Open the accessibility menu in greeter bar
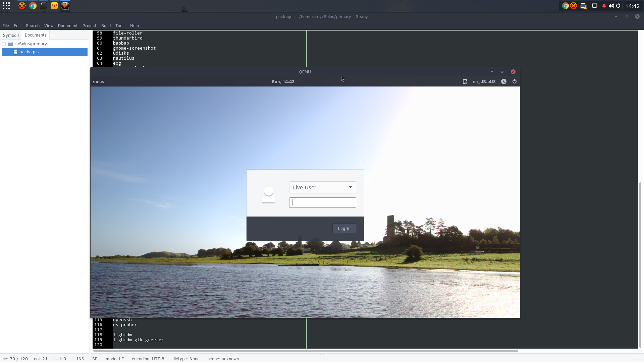 pos(504,81)
